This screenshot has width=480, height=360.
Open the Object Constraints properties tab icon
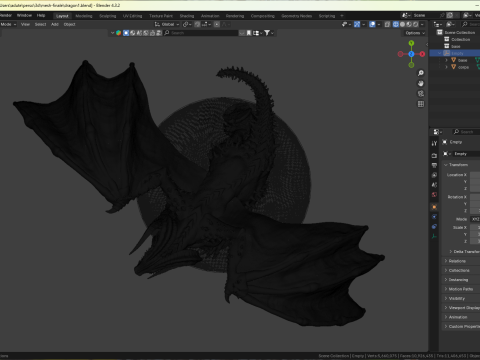click(434, 226)
